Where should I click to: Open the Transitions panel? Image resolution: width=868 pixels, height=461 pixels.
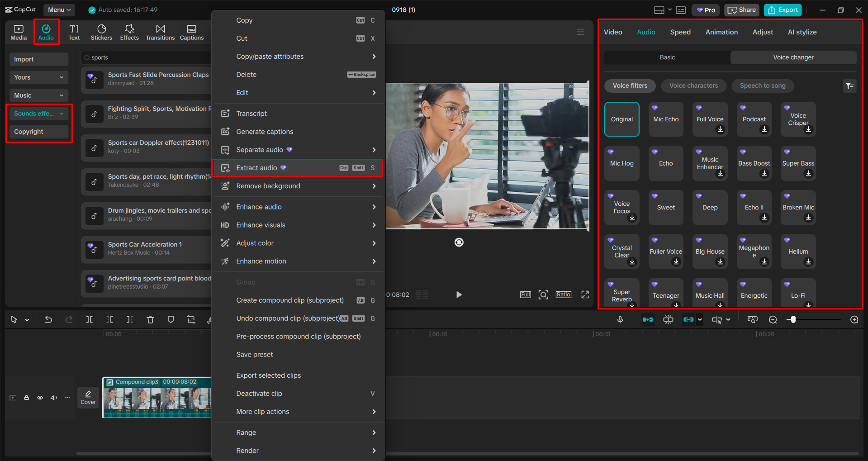(x=160, y=32)
